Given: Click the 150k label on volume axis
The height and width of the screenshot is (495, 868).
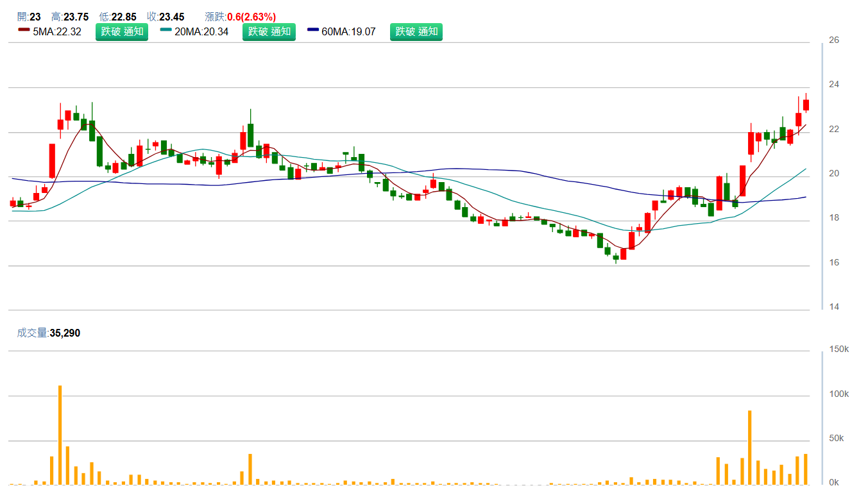Looking at the screenshot, I should click(x=838, y=349).
